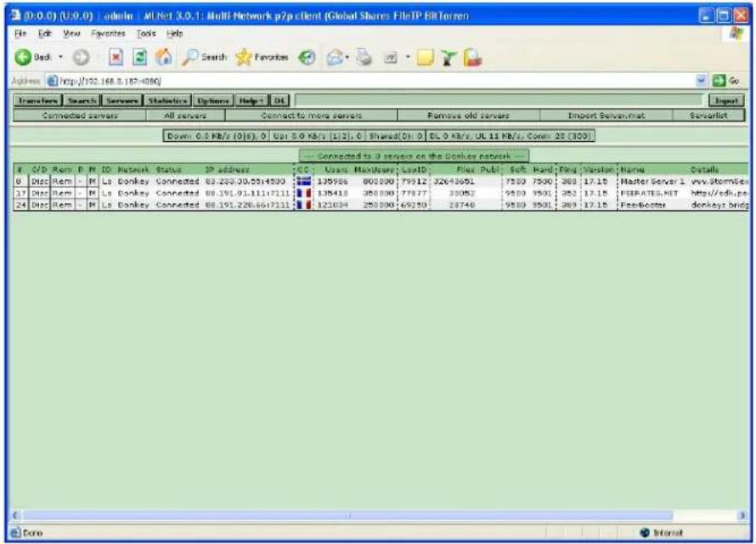Click the Windows flag logo icon
Viewport: 756px width, 544px height.
point(736,33)
